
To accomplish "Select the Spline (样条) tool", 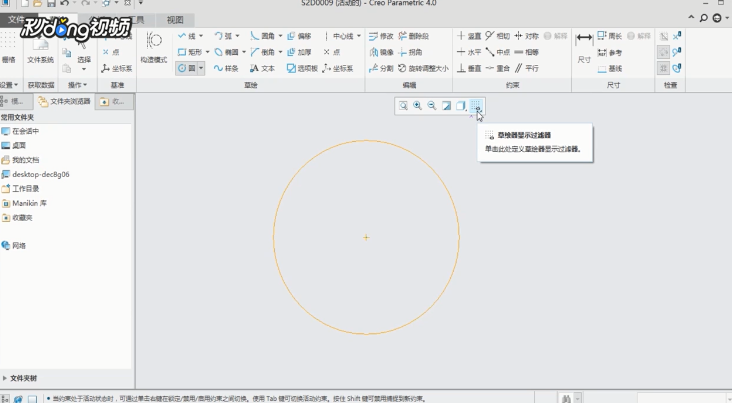I will tap(226, 68).
